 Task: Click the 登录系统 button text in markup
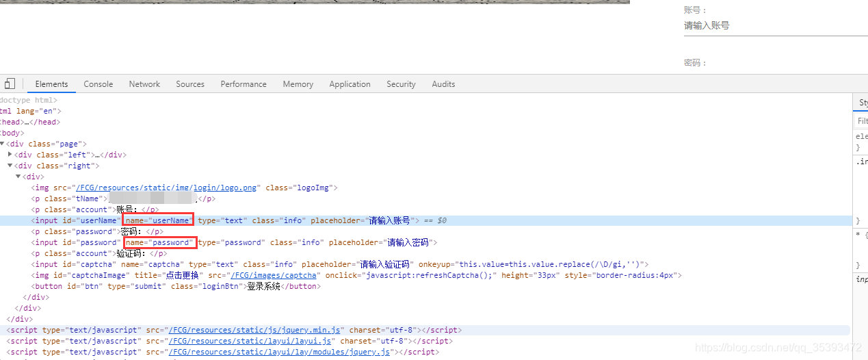coord(263,286)
